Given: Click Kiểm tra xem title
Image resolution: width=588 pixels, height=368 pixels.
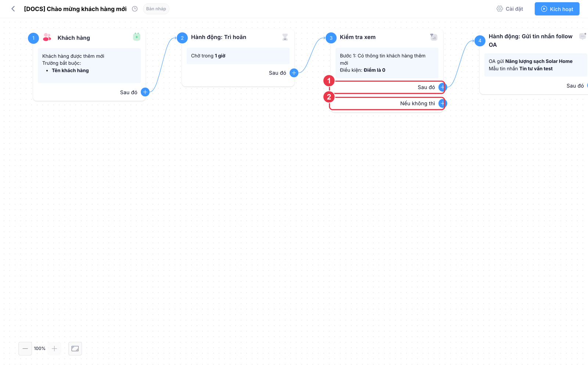Looking at the screenshot, I should 358,37.
